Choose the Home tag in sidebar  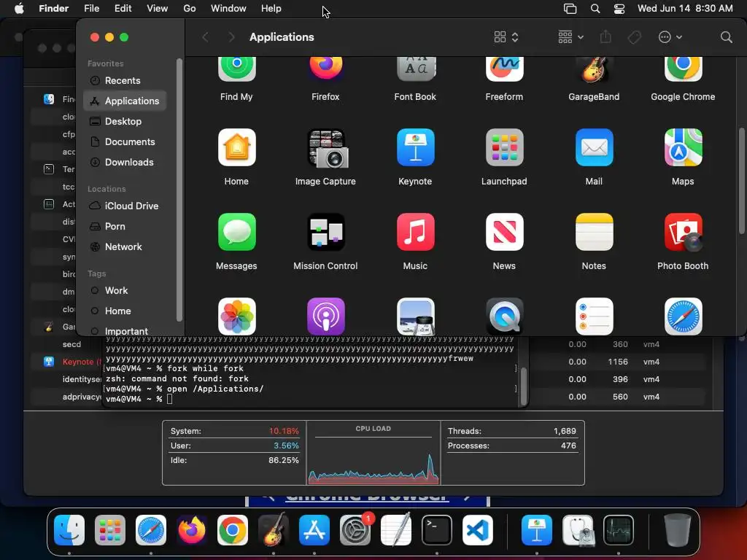tap(125, 311)
